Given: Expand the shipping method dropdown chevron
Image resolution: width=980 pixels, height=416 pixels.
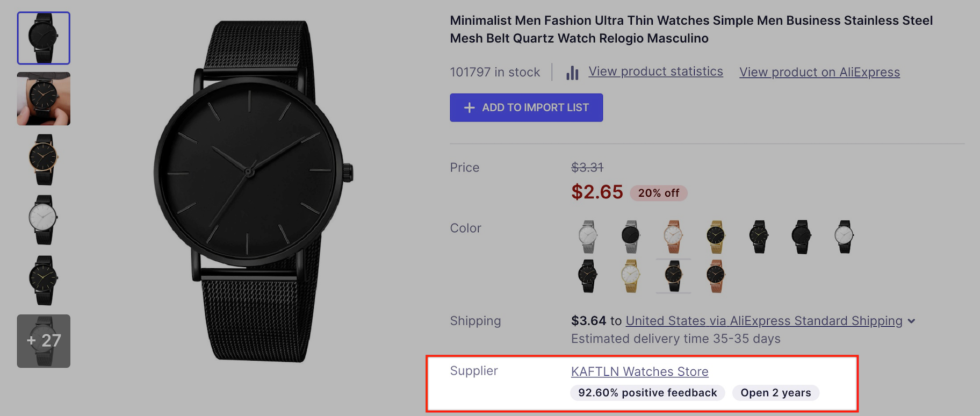Looking at the screenshot, I should pyautogui.click(x=911, y=321).
